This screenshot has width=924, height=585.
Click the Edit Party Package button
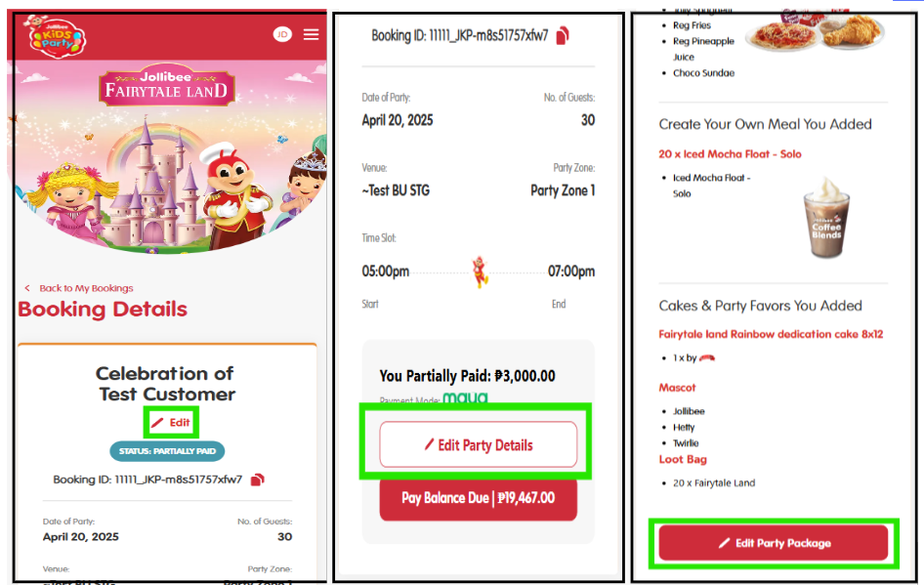[774, 543]
